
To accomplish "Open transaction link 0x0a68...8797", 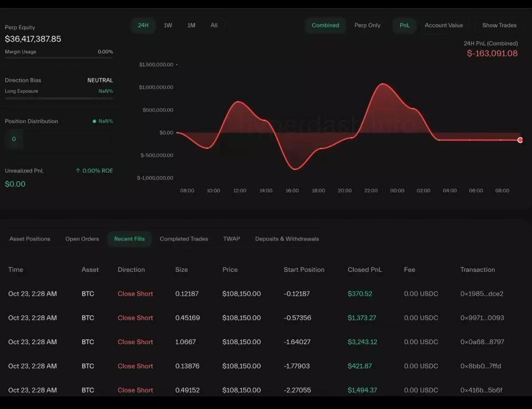I will point(481,342).
